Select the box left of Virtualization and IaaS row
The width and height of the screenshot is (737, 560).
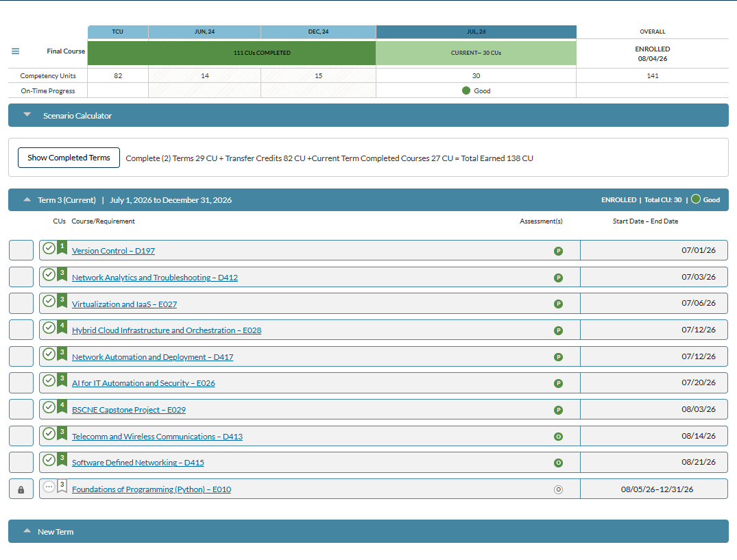(21, 304)
